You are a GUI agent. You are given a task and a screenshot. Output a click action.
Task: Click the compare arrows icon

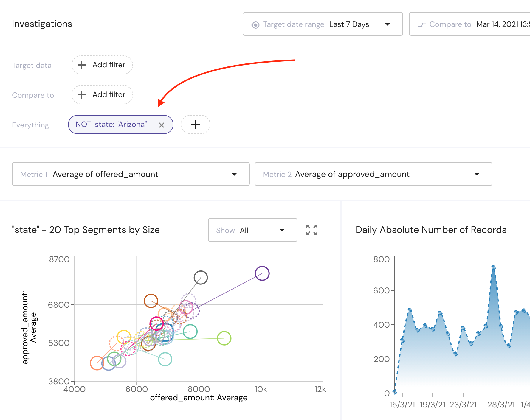(422, 25)
